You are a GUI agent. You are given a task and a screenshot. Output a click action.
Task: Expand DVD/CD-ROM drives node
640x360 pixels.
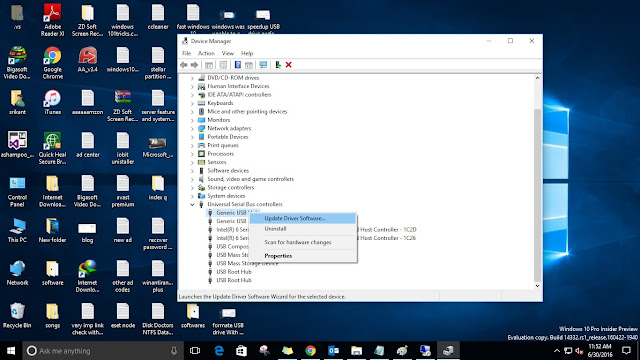pyautogui.click(x=192, y=78)
